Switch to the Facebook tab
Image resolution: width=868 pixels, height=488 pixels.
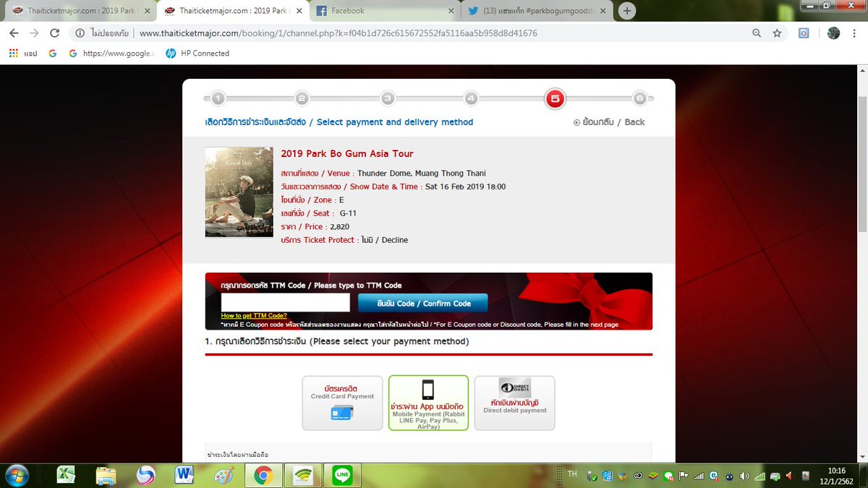click(386, 11)
